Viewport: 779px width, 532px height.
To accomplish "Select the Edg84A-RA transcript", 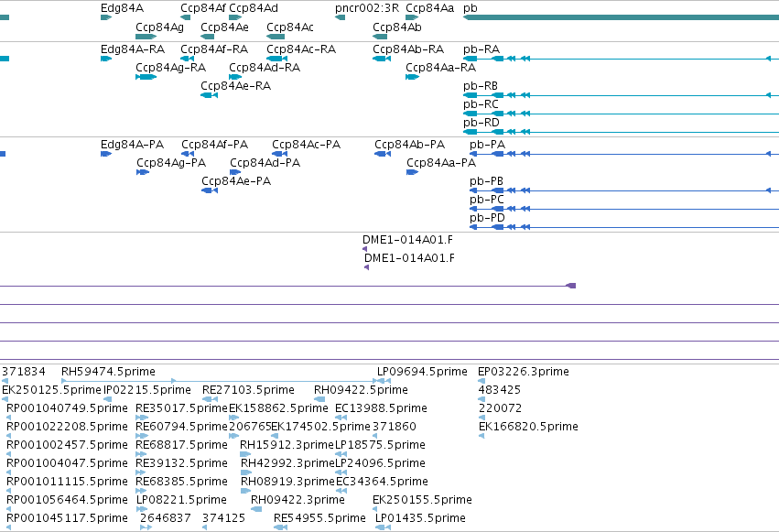I will pyautogui.click(x=133, y=49).
